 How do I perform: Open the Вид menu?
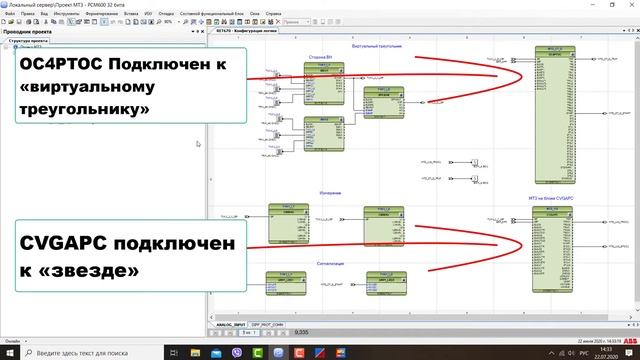pos(44,13)
